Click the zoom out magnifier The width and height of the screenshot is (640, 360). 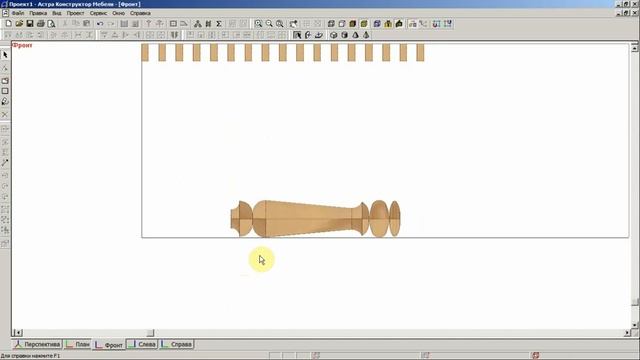(x=269, y=24)
